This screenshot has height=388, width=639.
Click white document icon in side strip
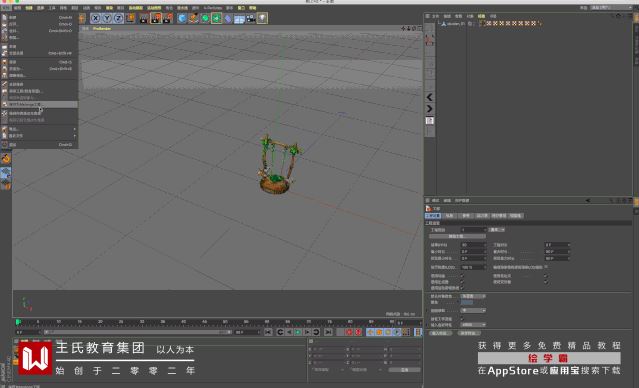pyautogui.click(x=429, y=121)
